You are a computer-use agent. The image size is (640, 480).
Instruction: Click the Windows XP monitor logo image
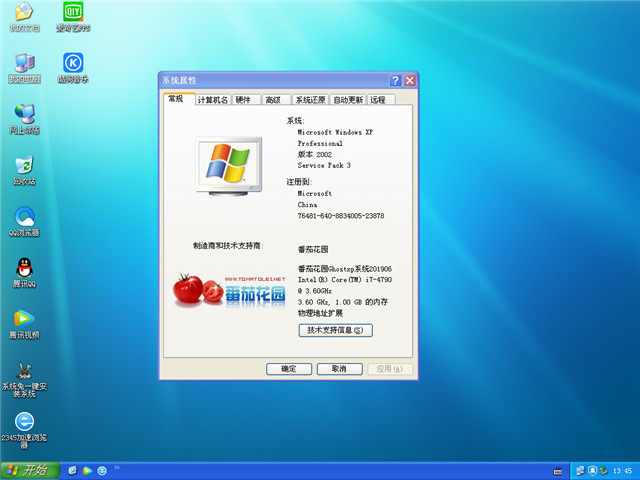click(x=229, y=167)
